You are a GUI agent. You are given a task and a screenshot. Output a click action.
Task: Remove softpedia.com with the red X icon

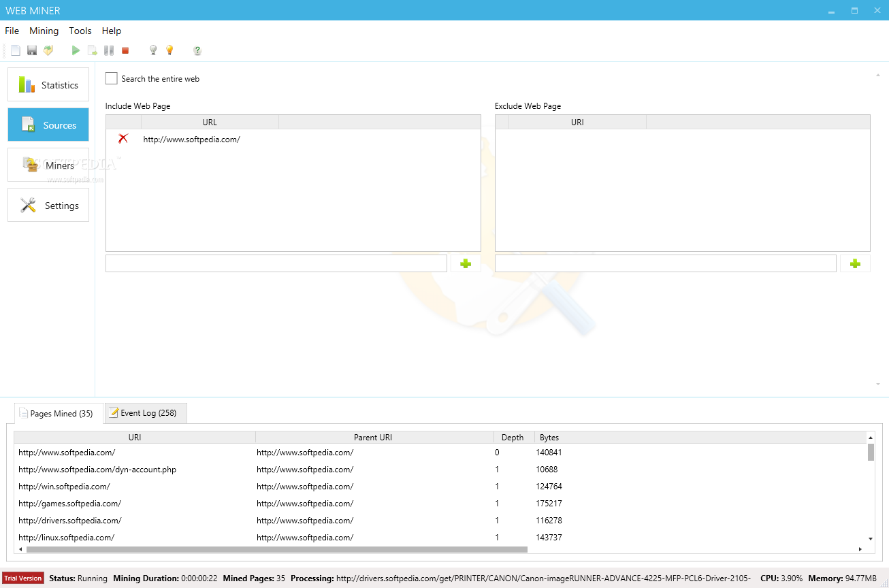[x=123, y=139]
